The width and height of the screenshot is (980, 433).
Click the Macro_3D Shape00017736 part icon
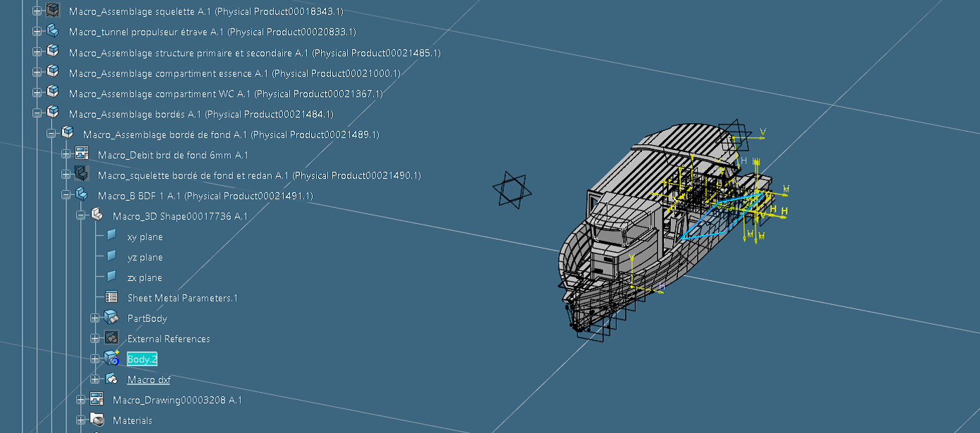[97, 216]
